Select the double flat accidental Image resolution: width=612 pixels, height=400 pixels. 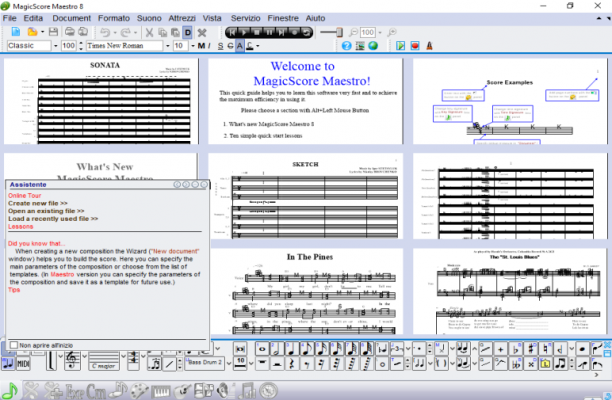pos(515,364)
